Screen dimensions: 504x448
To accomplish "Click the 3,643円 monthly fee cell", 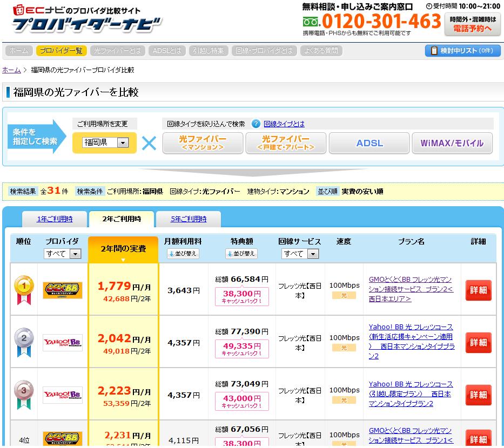I will point(184,290).
